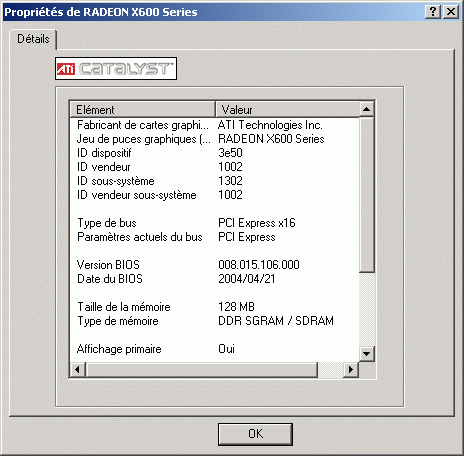
Task: Select the ID sous-système row
Action: coord(215,181)
